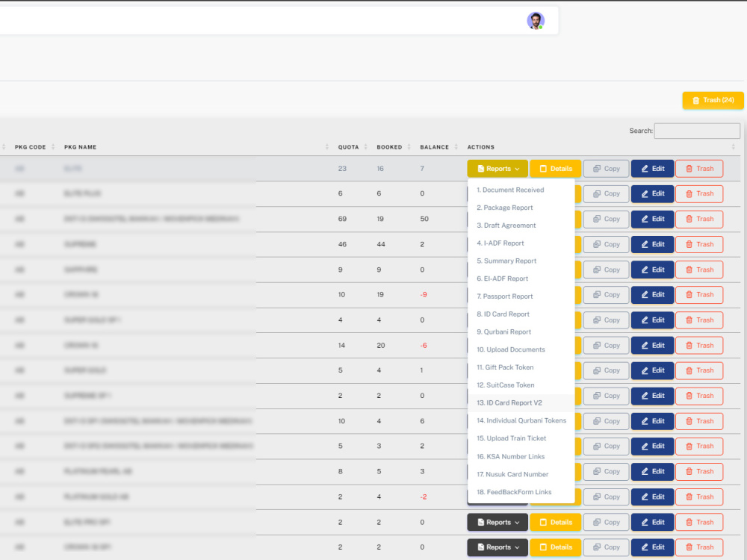Edit the package with quota 14
Image resolution: width=747 pixels, height=560 pixels.
tap(652, 345)
